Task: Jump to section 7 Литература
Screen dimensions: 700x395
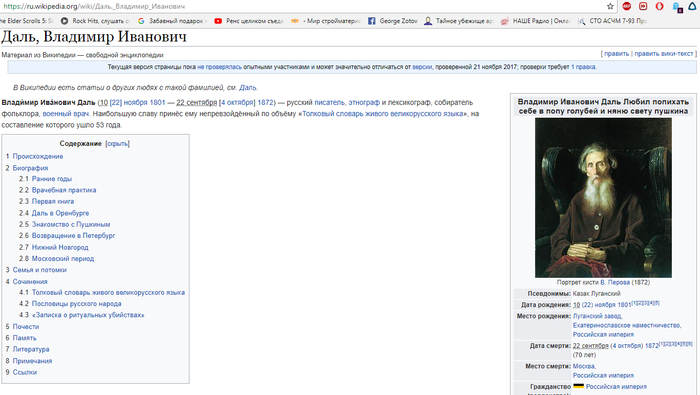Action: (31, 349)
